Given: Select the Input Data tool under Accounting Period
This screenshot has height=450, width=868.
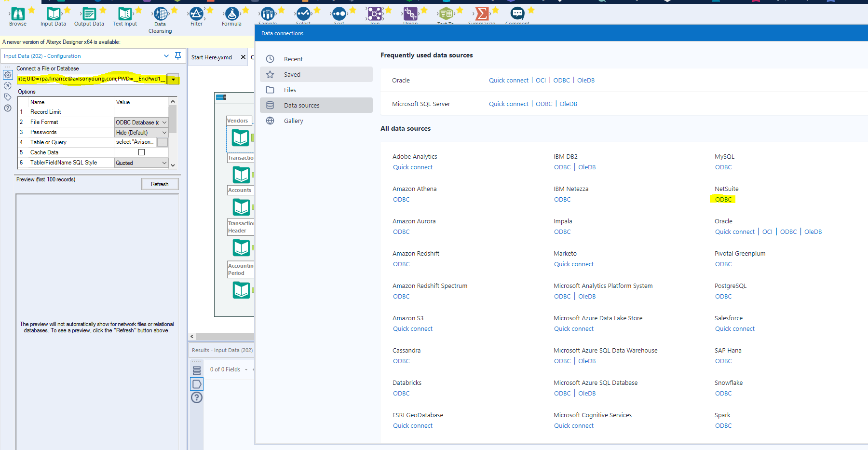Looking at the screenshot, I should [x=241, y=290].
